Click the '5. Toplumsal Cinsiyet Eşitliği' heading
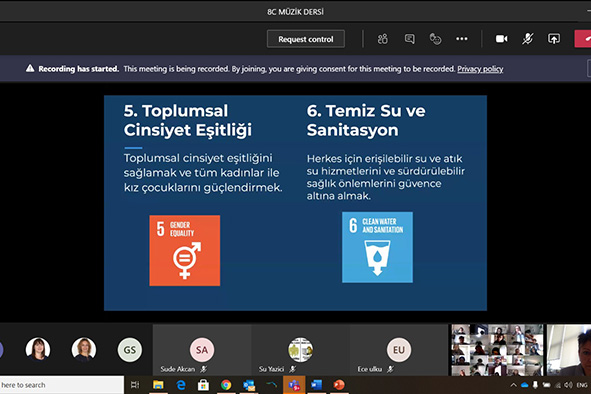This screenshot has height=394, width=591. (188, 121)
